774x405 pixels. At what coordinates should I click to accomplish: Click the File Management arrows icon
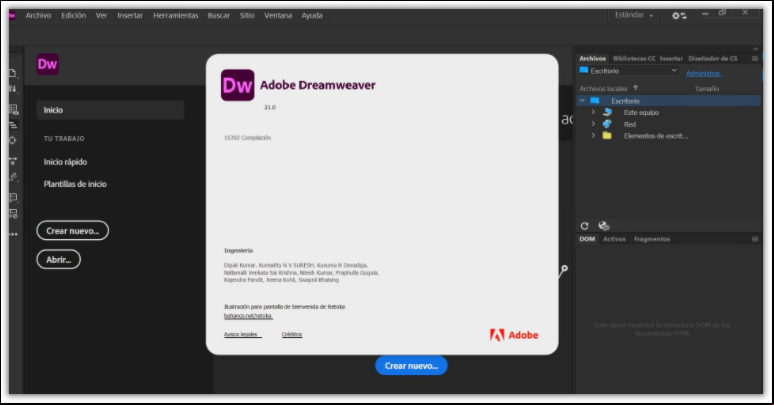click(x=13, y=89)
